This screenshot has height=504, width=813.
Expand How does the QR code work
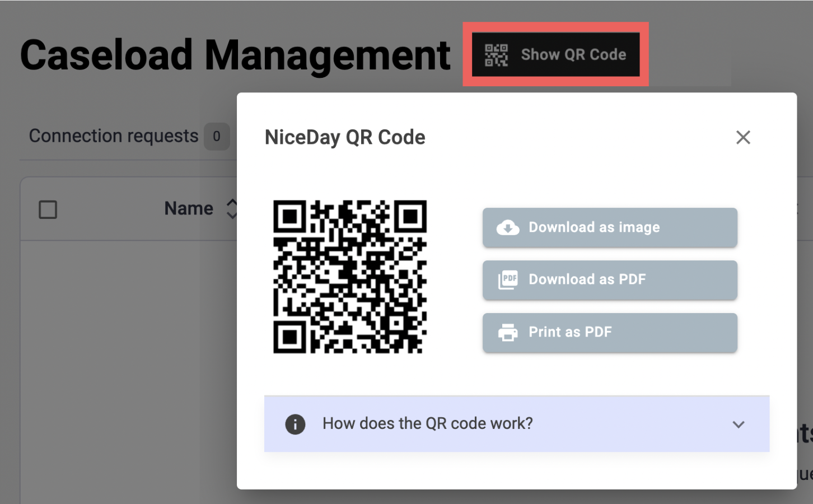(x=517, y=424)
